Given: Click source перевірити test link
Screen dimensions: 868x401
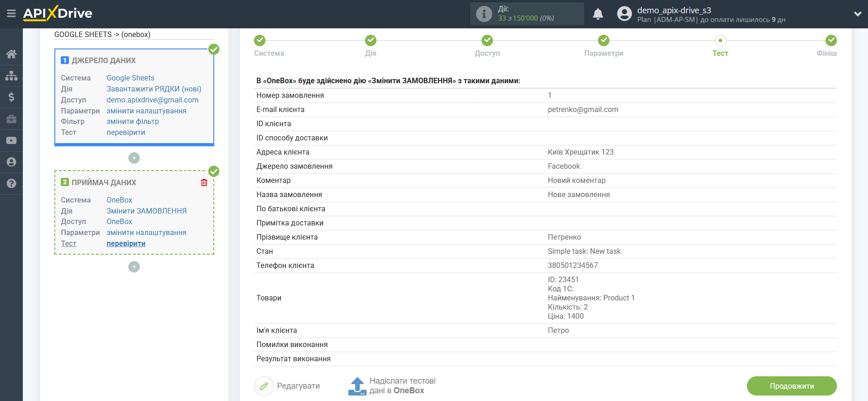Looking at the screenshot, I should (x=126, y=133).
